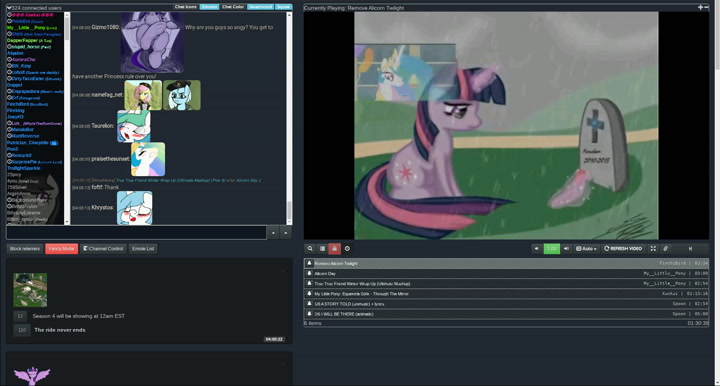Click the clock icon beside the playlist lock
This screenshot has width=720, height=386.
click(x=347, y=249)
